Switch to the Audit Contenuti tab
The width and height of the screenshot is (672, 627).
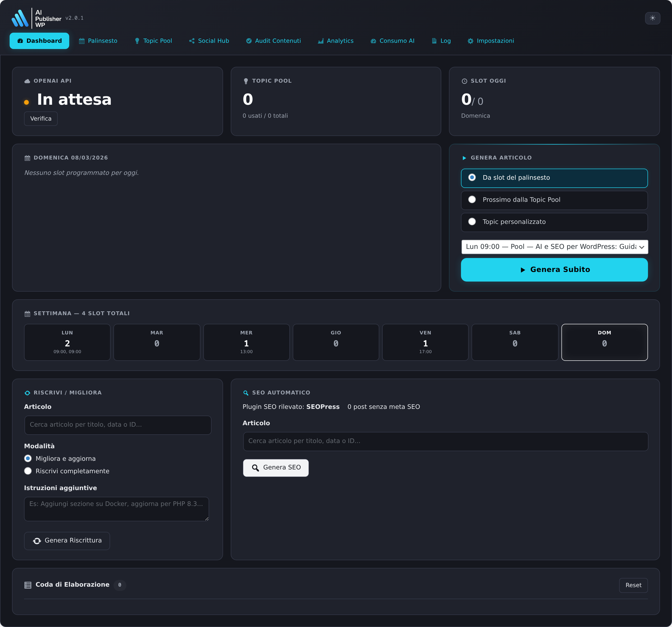pyautogui.click(x=274, y=41)
